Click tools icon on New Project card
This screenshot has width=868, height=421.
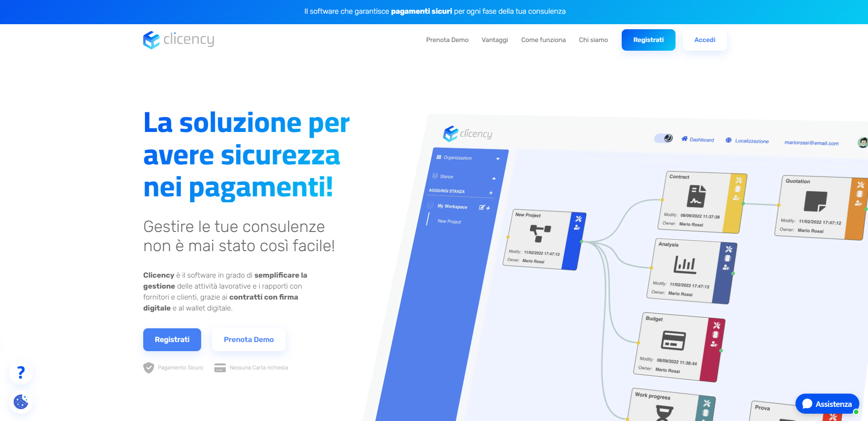coord(578,219)
